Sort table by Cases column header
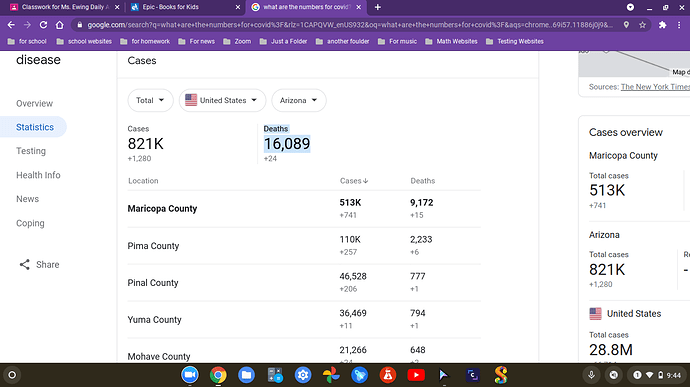This screenshot has height=387, width=690. point(354,181)
